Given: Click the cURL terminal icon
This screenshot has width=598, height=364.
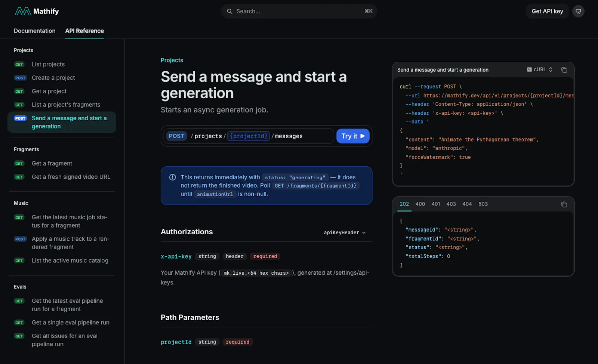Looking at the screenshot, I should point(529,70).
